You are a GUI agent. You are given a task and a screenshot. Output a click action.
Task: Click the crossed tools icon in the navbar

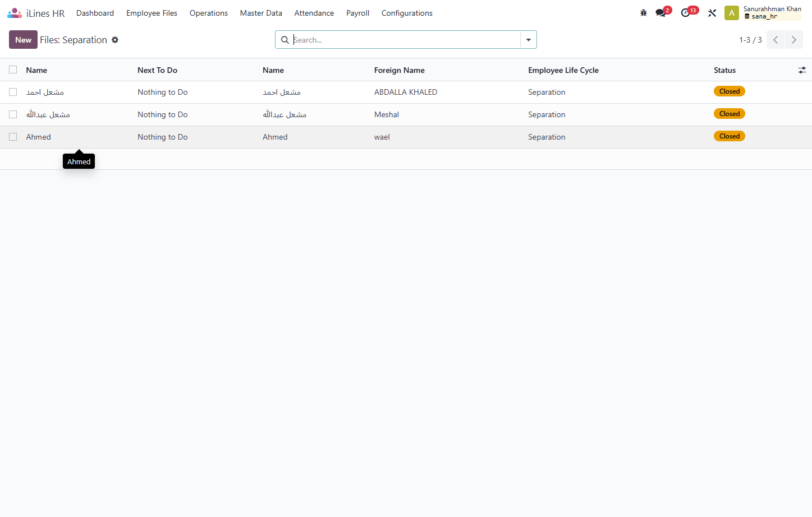pos(712,13)
